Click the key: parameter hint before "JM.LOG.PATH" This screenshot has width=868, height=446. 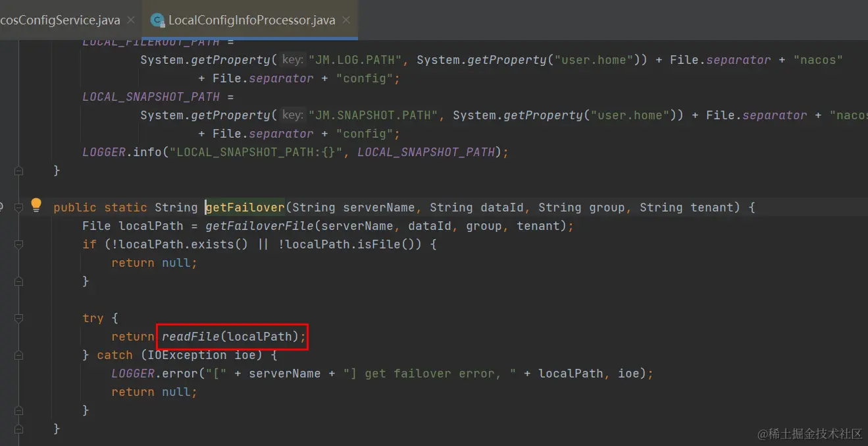pyautogui.click(x=292, y=60)
